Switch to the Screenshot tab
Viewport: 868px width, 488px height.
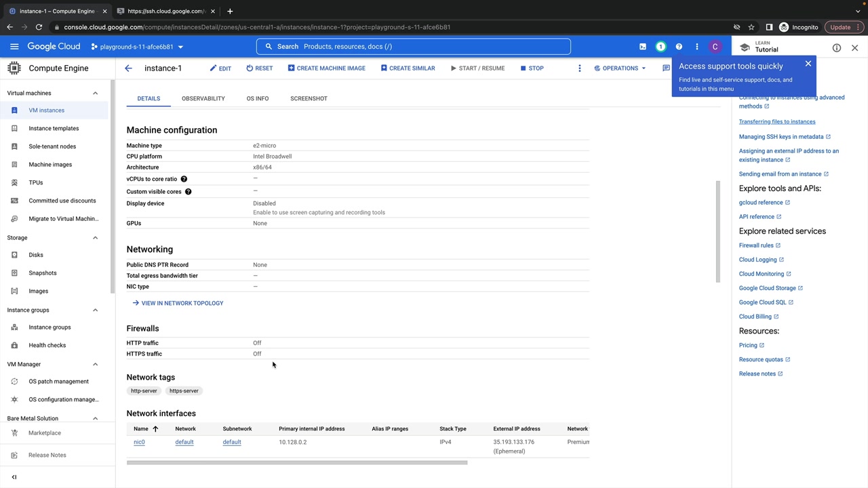pyautogui.click(x=309, y=99)
